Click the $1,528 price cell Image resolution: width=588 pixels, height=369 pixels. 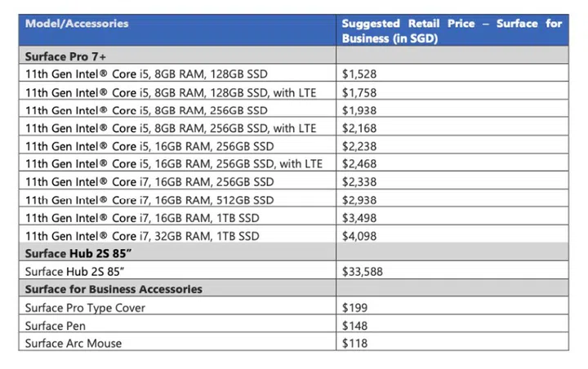tap(360, 74)
